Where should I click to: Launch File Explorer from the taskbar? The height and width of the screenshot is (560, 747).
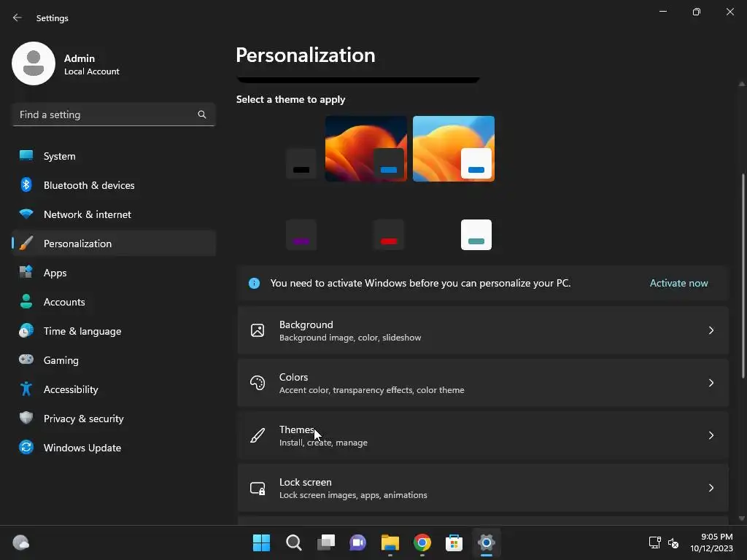[x=390, y=542]
